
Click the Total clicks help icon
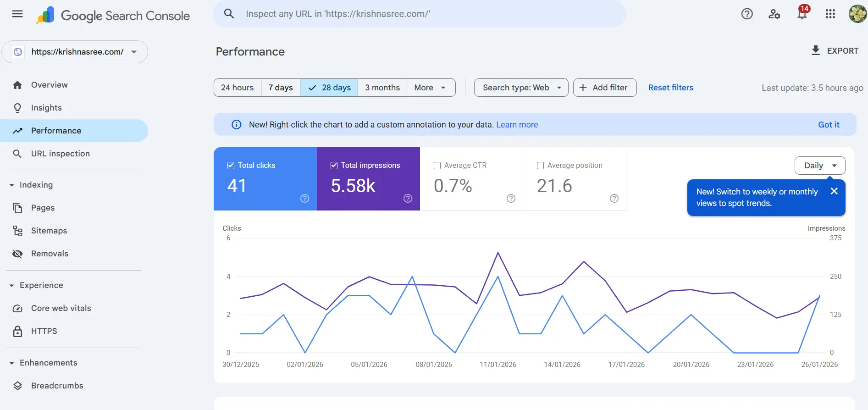(x=304, y=198)
